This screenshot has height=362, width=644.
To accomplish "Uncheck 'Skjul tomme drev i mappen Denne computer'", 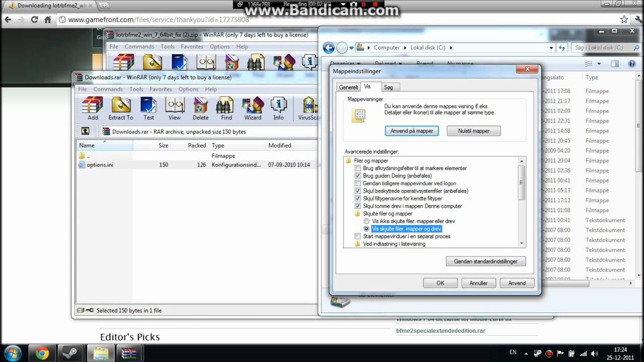I will pos(358,206).
